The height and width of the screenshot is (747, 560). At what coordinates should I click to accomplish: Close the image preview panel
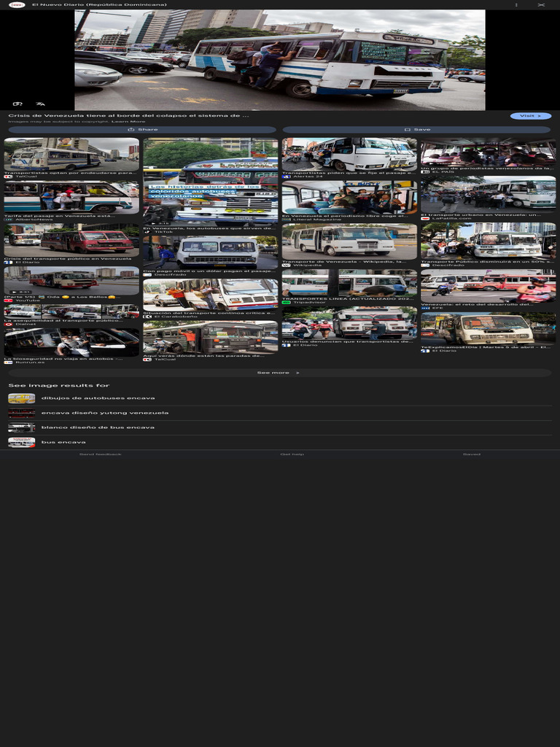click(x=541, y=5)
